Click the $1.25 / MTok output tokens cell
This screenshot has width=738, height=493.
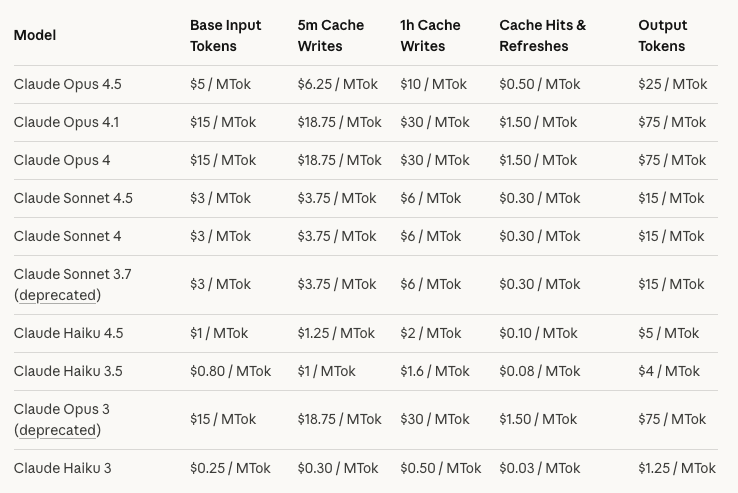point(677,469)
